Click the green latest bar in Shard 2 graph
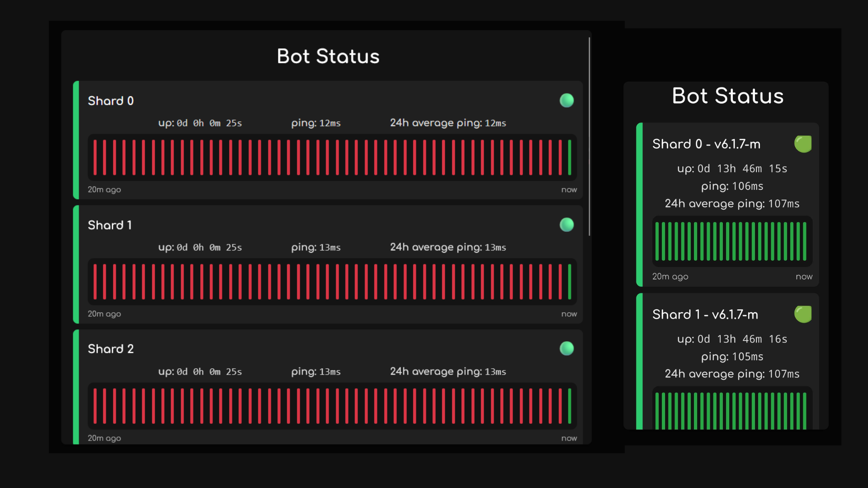Screen dimensions: 868x488 [x=570, y=406]
